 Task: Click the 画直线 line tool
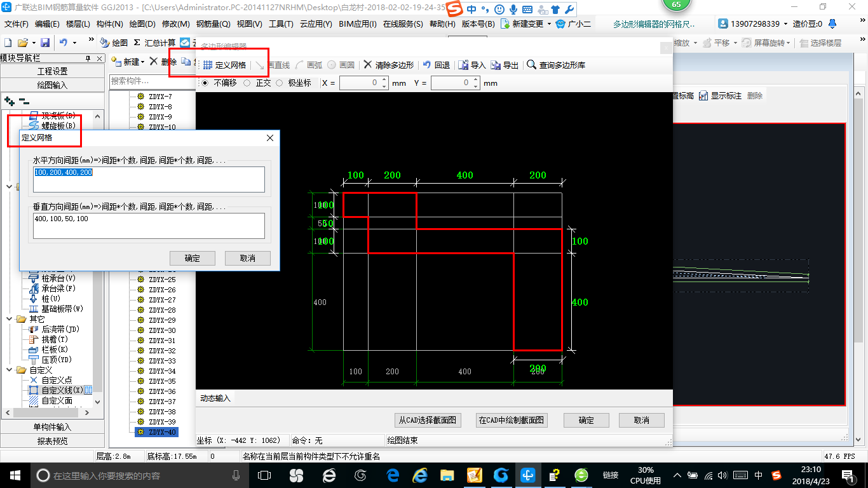[x=272, y=65]
